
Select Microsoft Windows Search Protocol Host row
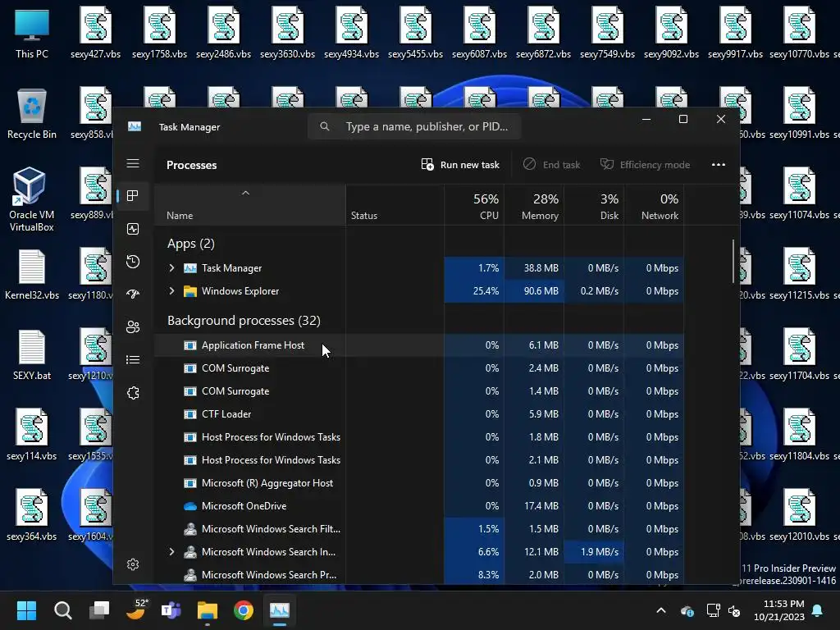coord(419,574)
